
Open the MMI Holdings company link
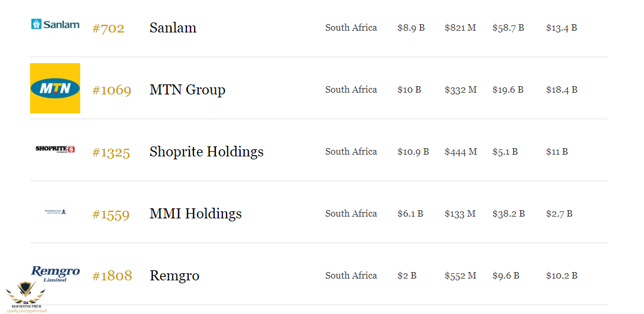pos(196,214)
